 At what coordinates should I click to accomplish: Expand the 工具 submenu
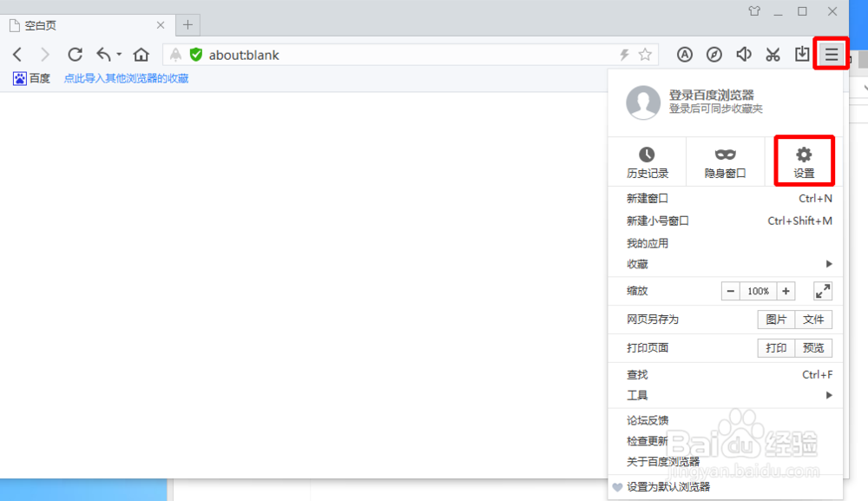pos(725,395)
